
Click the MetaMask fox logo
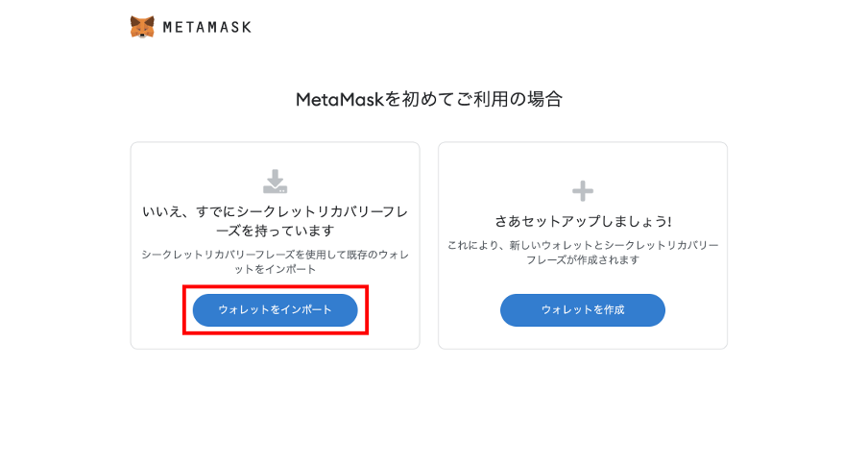[x=142, y=27]
